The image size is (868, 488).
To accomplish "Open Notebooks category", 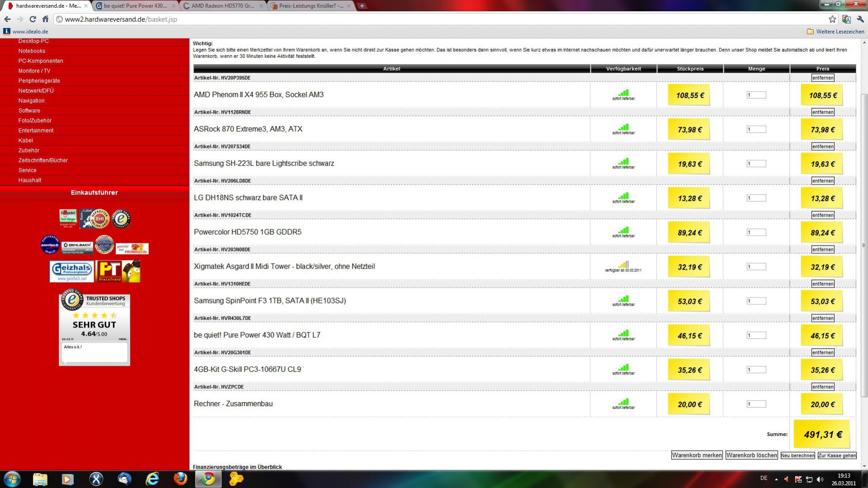I will (32, 51).
